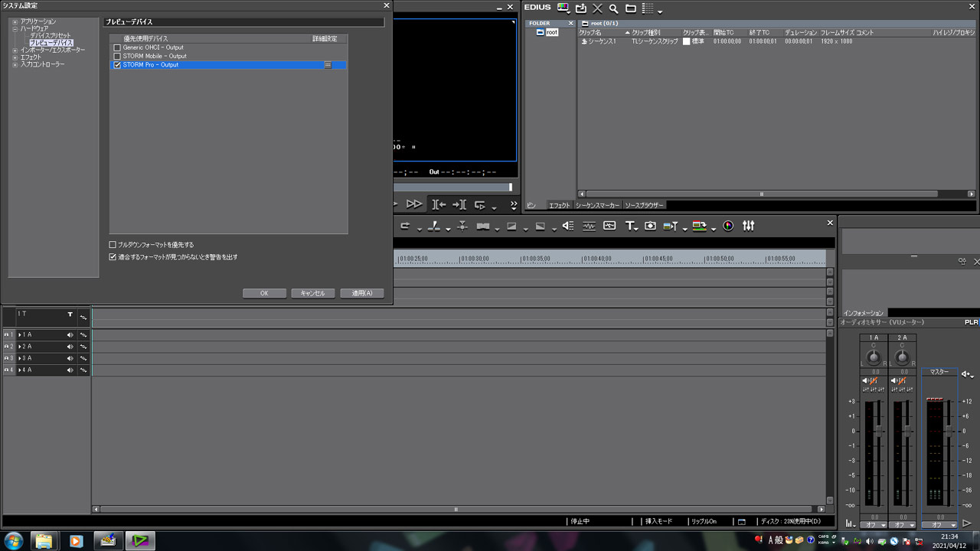Toggle audio speaker on timeline track 3 A
This screenshot has height=551, width=980.
[x=70, y=358]
